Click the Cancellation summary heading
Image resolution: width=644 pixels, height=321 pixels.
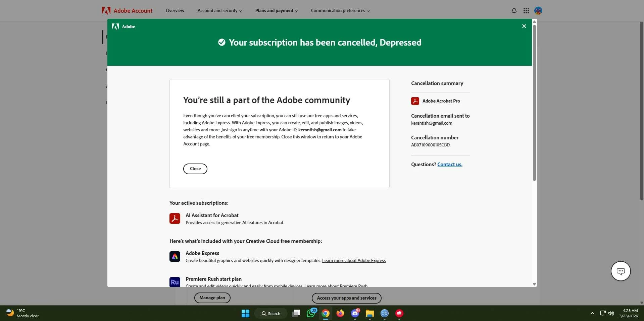point(437,83)
